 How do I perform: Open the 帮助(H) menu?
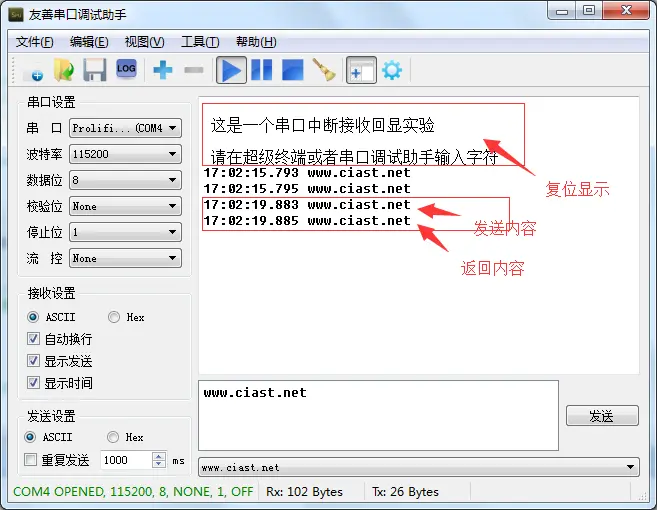click(x=256, y=42)
